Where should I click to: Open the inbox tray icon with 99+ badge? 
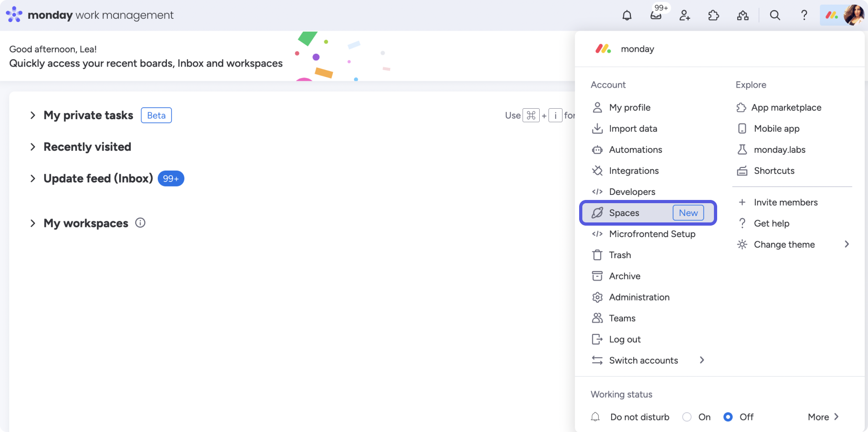point(656,15)
